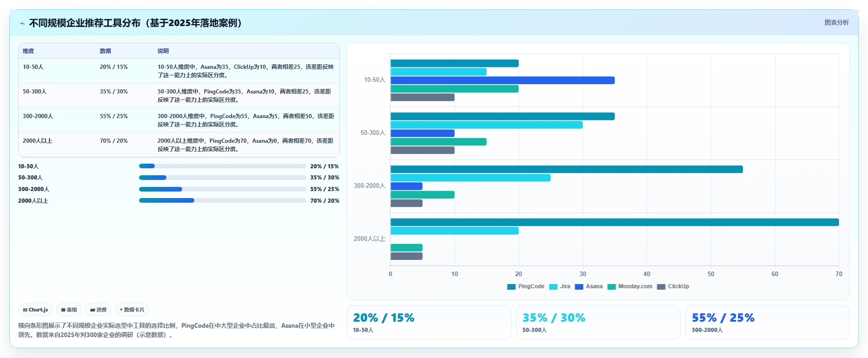Image resolution: width=868 pixels, height=358 pixels.
Task: Toggle the Asana legend entry
Action: 589,286
